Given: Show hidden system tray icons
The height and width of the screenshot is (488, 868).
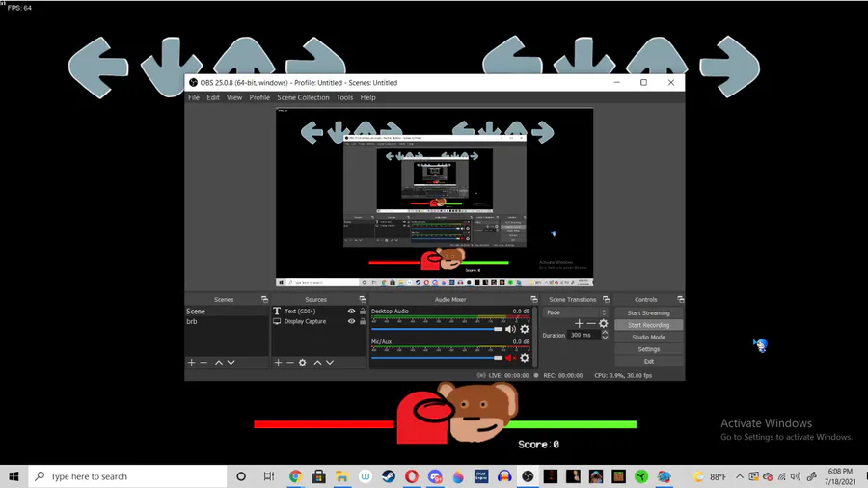Looking at the screenshot, I should click(740, 476).
